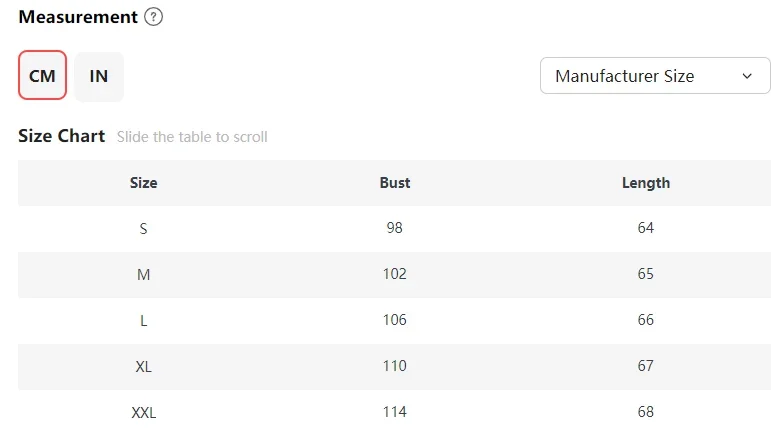Select the S size row

144,228
